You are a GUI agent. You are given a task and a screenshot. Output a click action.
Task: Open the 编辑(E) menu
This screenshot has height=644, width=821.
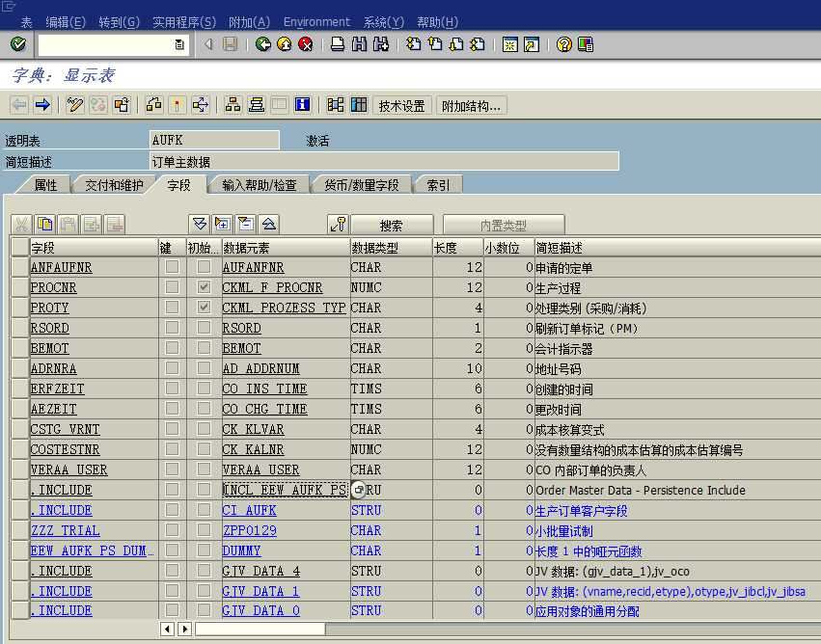[65, 22]
